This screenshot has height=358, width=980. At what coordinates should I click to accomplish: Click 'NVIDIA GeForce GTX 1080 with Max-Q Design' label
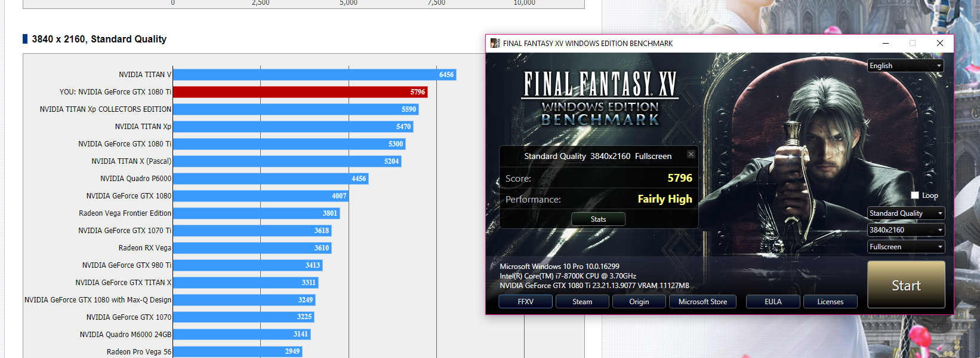pos(98,300)
